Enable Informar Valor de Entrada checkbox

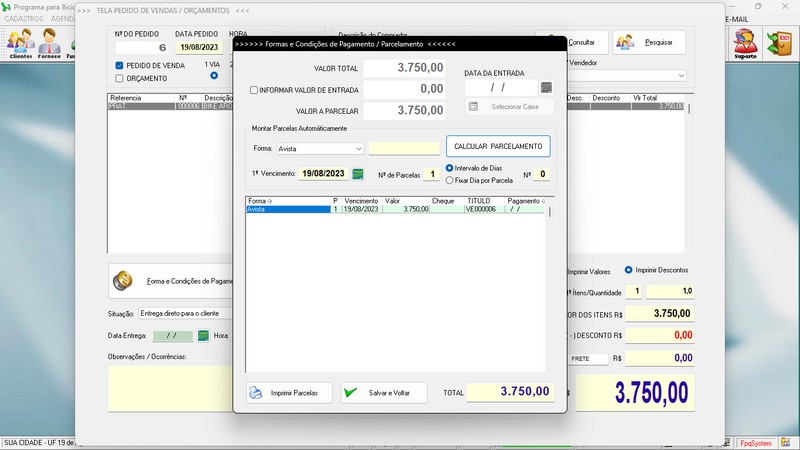pos(254,90)
